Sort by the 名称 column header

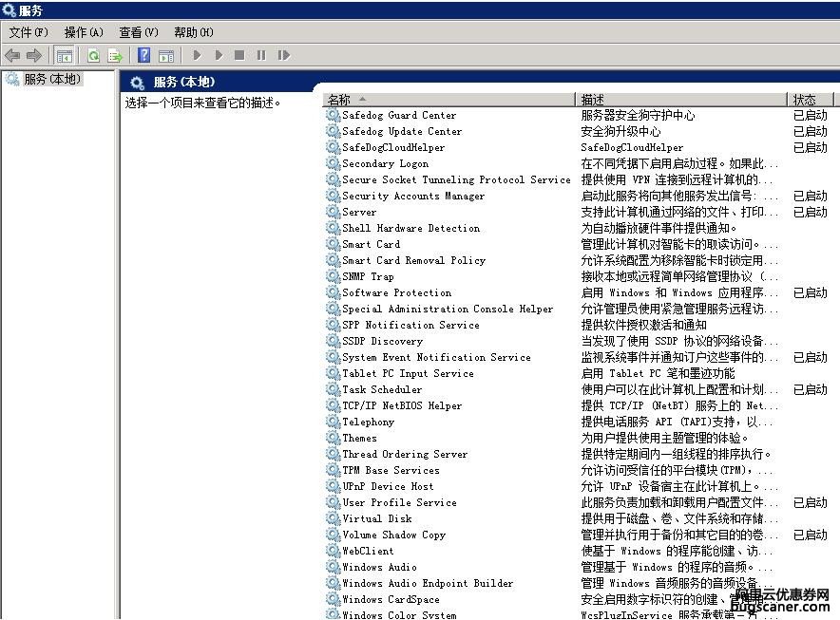[x=449, y=100]
